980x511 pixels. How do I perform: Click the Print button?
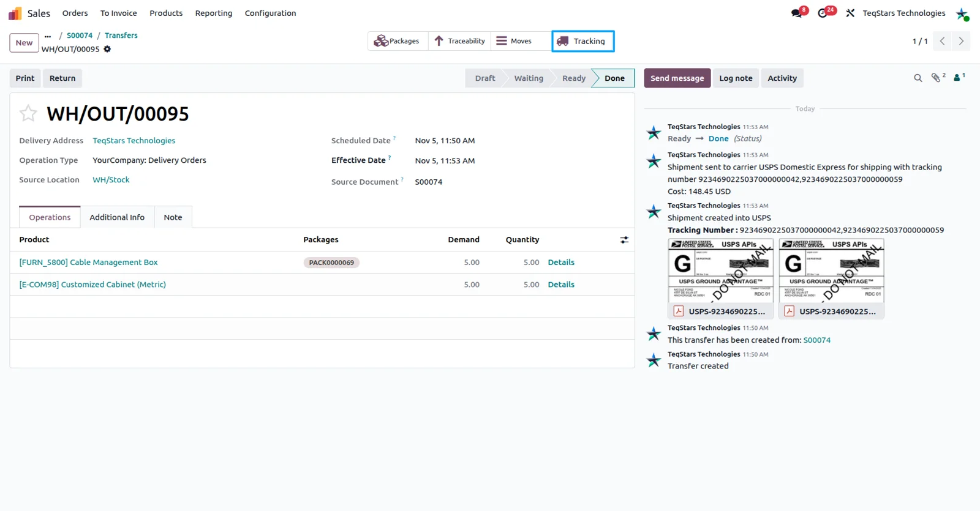pos(25,78)
